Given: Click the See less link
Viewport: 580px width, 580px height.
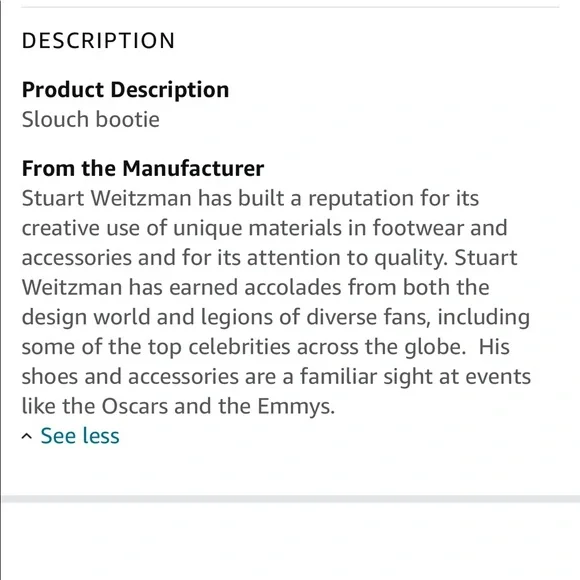Looking at the screenshot, I should tap(80, 435).
